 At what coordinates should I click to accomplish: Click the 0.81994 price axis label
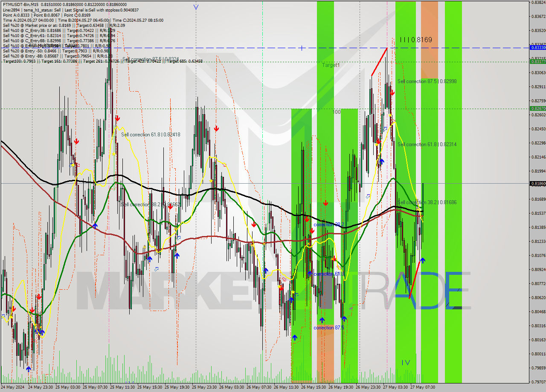pyautogui.click(x=538, y=171)
